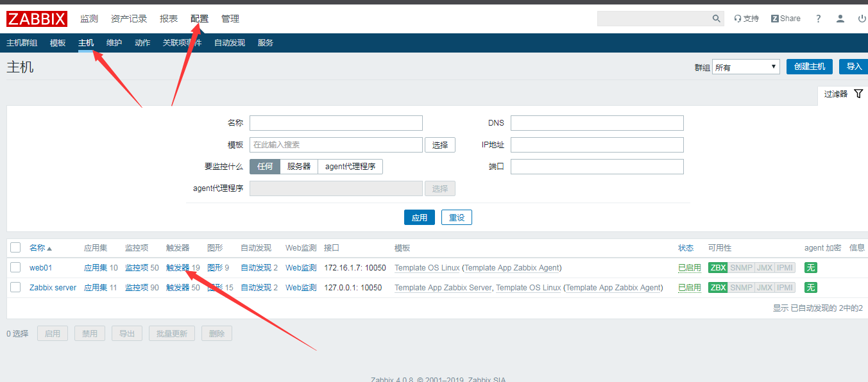Click the search magnifier icon
The width and height of the screenshot is (868, 382).
pos(717,19)
